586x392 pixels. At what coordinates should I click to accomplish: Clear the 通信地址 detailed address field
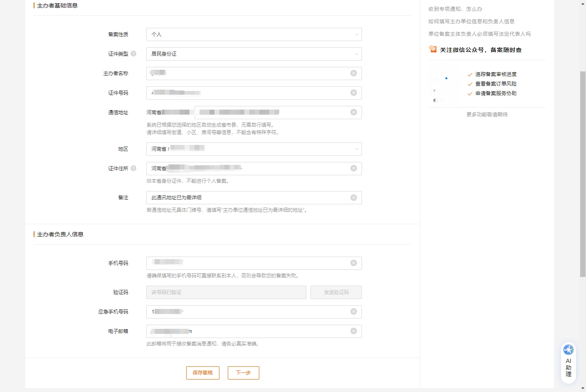354,112
